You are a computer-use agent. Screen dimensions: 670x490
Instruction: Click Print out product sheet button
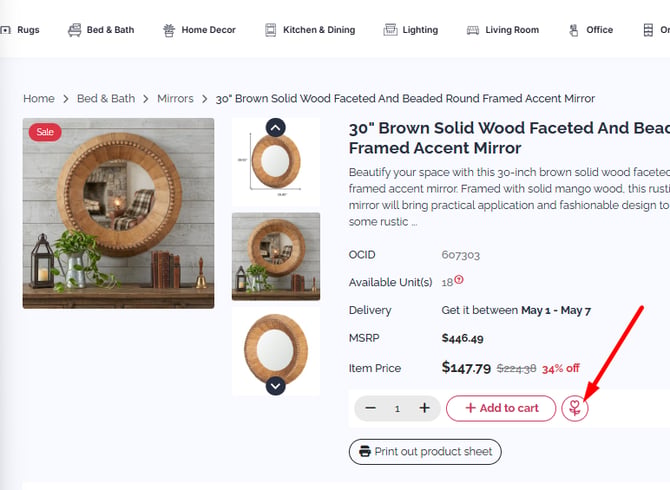(x=425, y=452)
